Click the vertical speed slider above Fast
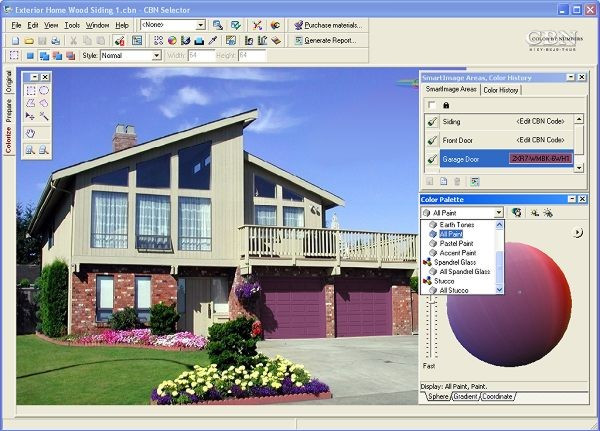This screenshot has width=600, height=431. click(x=432, y=302)
